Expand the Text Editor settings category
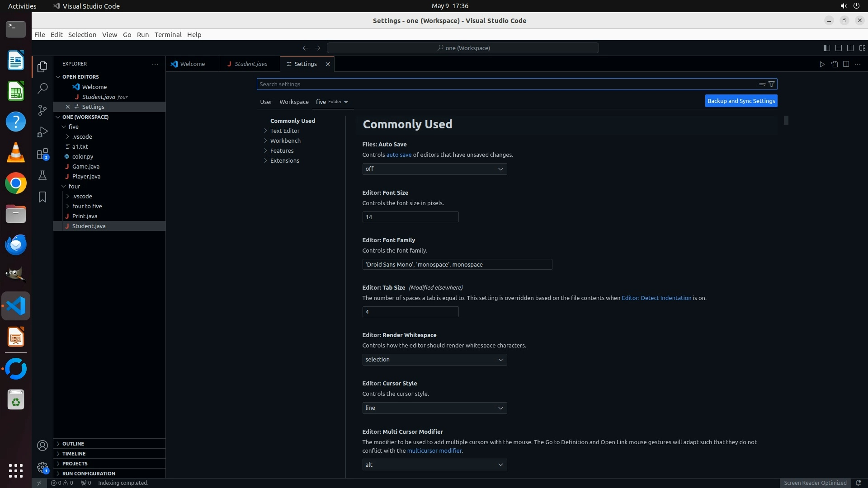Screen dimensions: 868x488 285,131
